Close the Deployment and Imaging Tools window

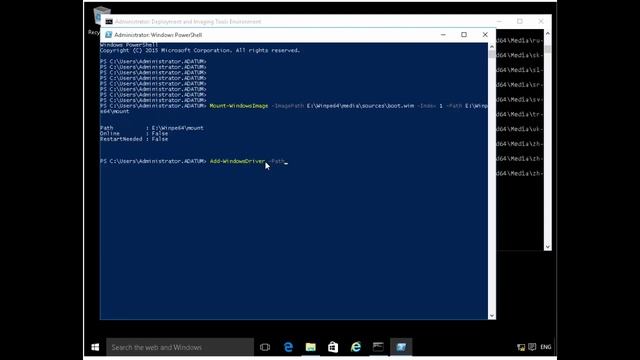point(541,21)
